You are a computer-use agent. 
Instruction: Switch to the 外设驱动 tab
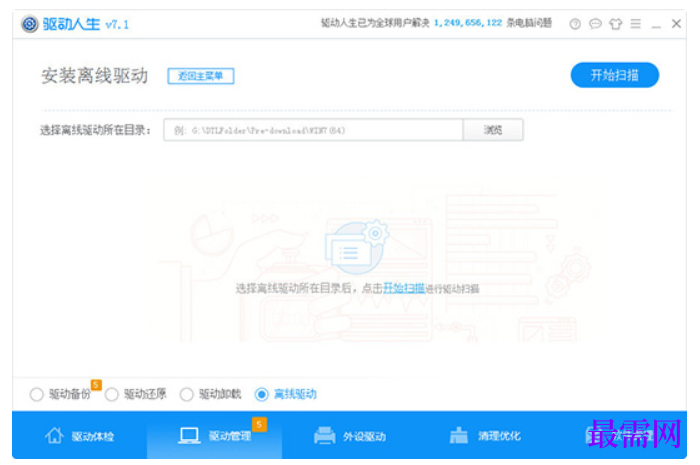pos(350,435)
